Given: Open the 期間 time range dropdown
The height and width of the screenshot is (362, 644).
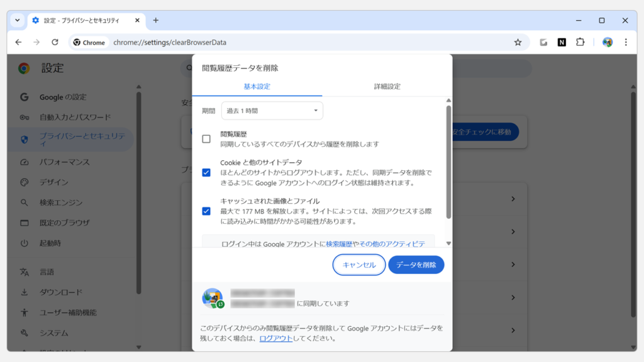Looking at the screenshot, I should [272, 111].
